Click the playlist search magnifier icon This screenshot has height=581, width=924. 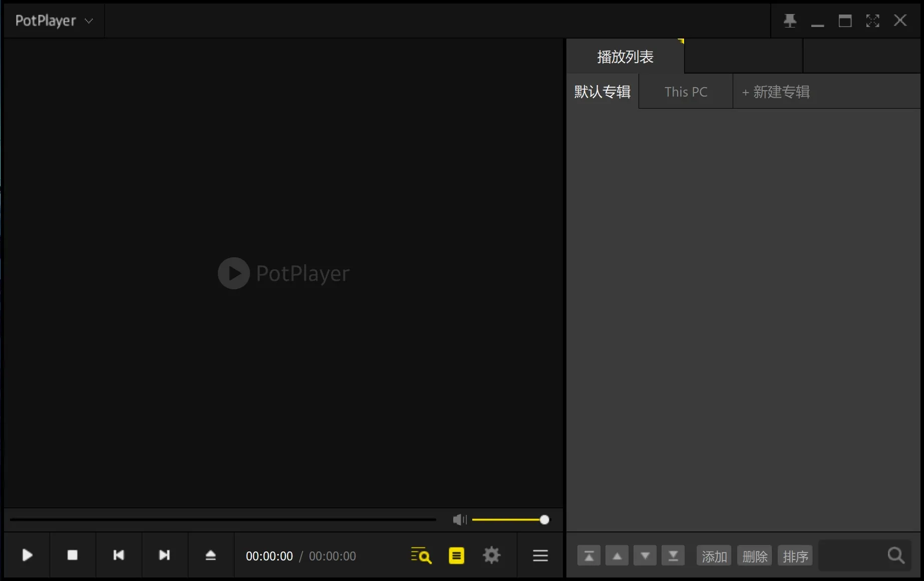click(896, 555)
